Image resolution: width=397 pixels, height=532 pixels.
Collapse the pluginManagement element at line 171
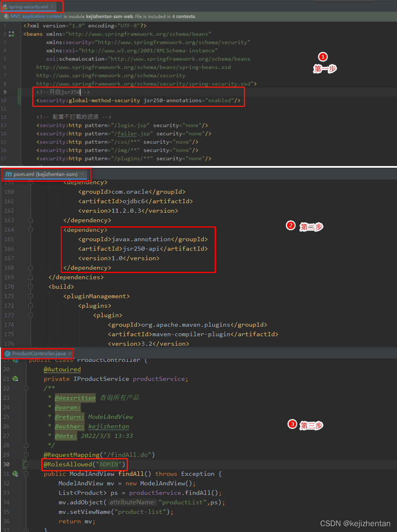coord(31,296)
